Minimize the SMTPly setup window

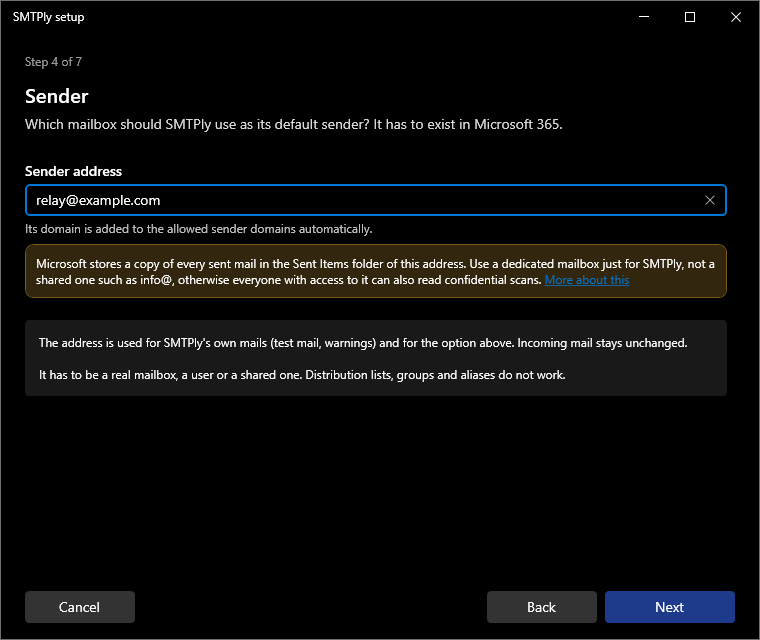pyautogui.click(x=644, y=17)
